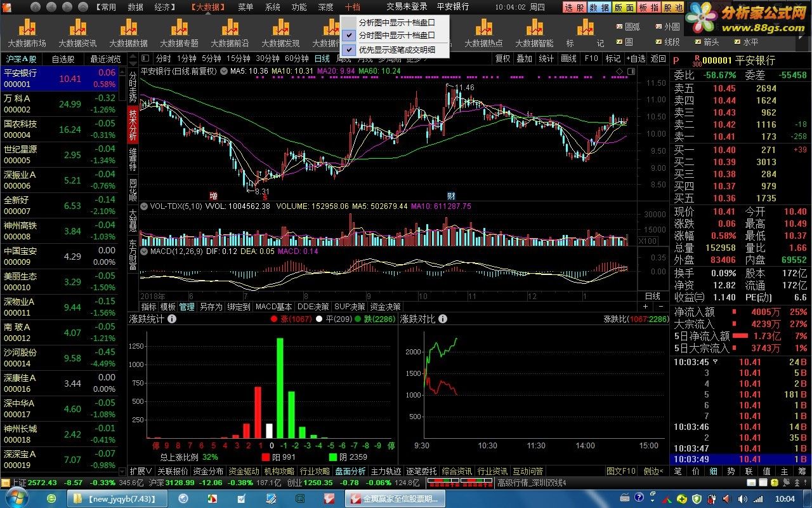Click the 自选股 tab in left panel

(63, 59)
